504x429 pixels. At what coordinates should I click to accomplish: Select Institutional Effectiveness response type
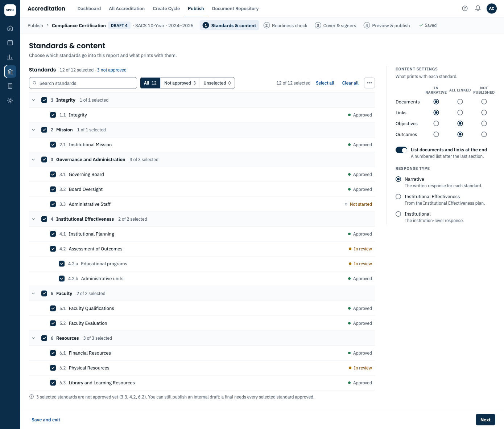398,197
